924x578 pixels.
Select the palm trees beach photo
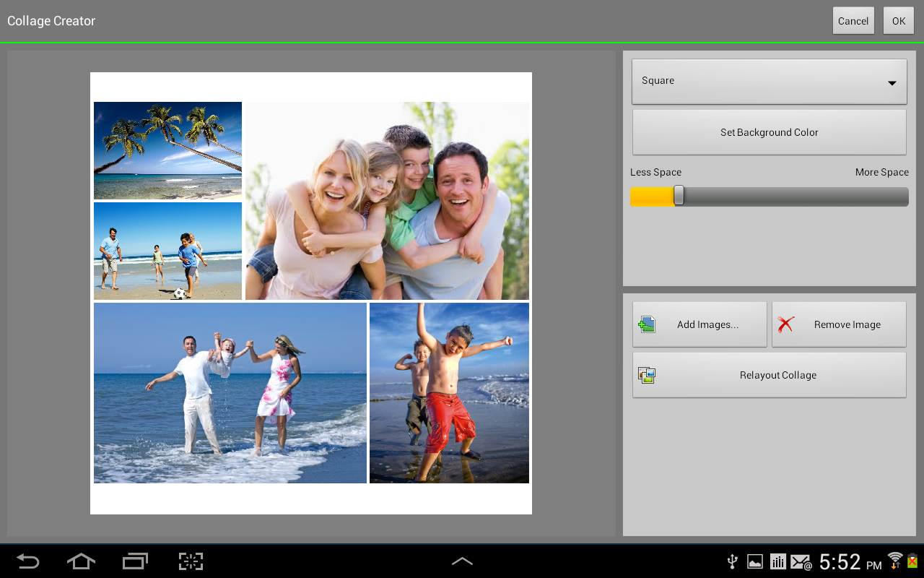167,150
